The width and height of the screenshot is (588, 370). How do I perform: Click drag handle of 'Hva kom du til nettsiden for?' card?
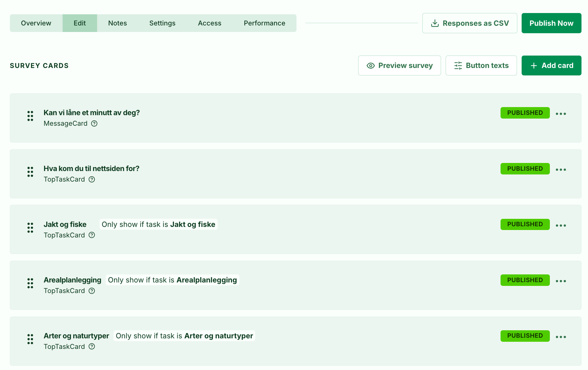[30, 172]
